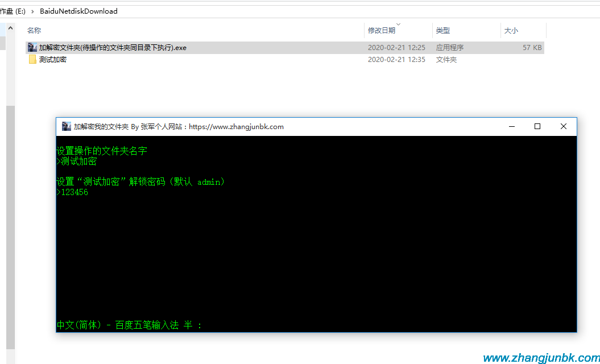Viewport: 600px width, 364px height.
Task: Click the type cell 文件夹
Action: point(446,60)
